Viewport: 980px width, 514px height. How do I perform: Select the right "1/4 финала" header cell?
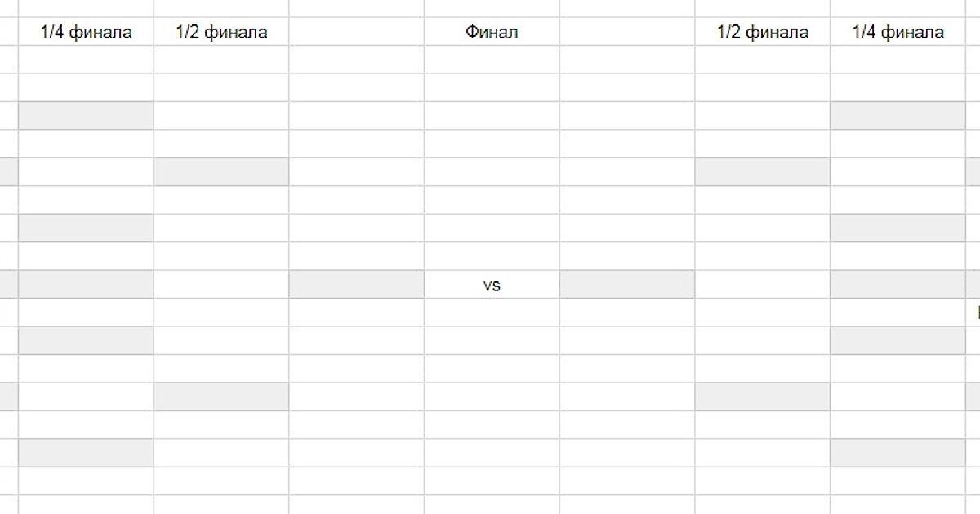(x=898, y=32)
